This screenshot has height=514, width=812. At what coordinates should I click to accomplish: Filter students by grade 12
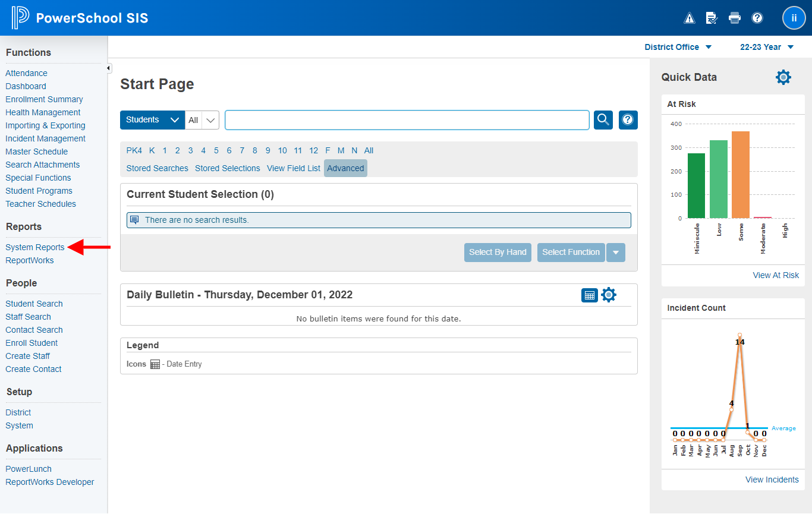(x=313, y=150)
